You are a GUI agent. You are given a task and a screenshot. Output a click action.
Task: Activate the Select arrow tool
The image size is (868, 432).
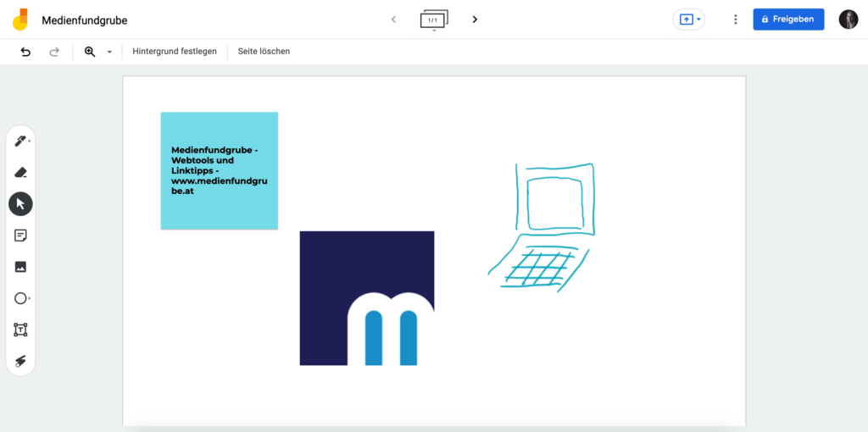click(20, 204)
